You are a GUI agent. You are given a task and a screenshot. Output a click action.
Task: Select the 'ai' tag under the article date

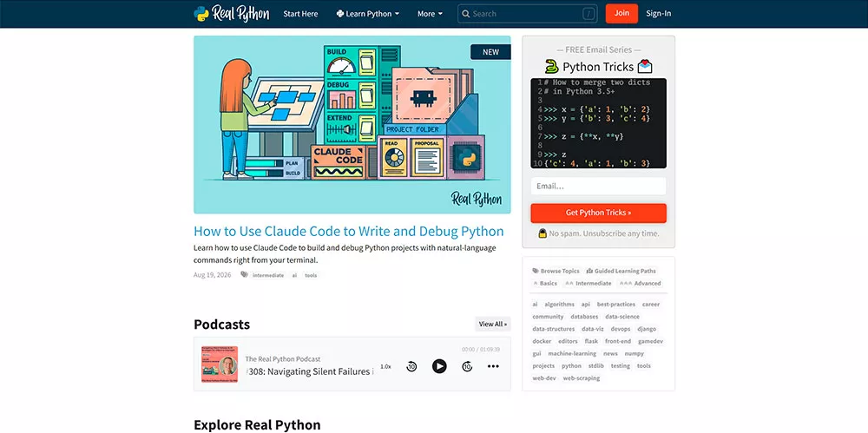click(x=294, y=275)
